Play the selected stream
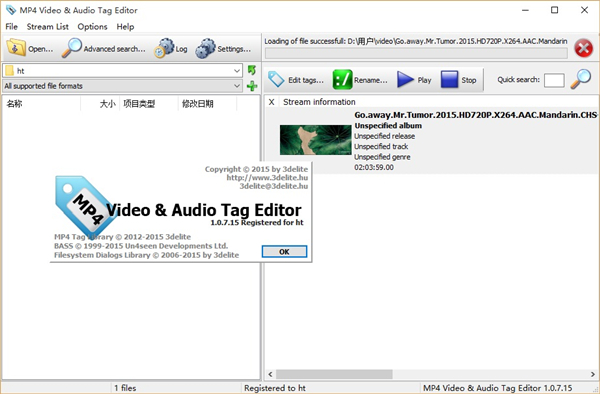The image size is (600, 394). (414, 80)
